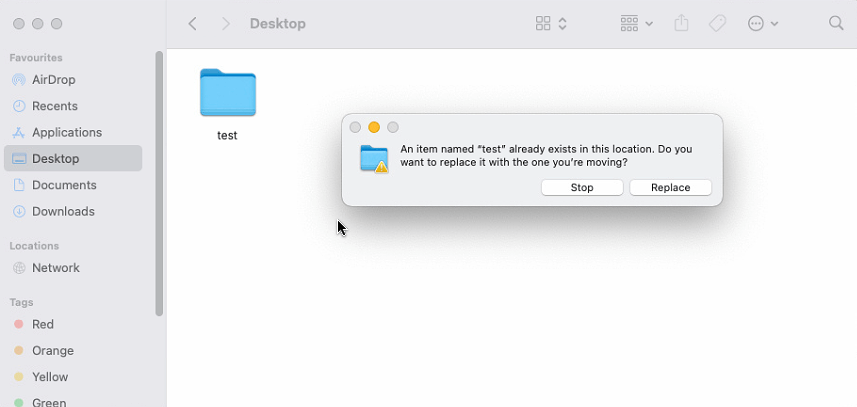Open Network under Locations
The height and width of the screenshot is (407, 857).
click(x=55, y=268)
